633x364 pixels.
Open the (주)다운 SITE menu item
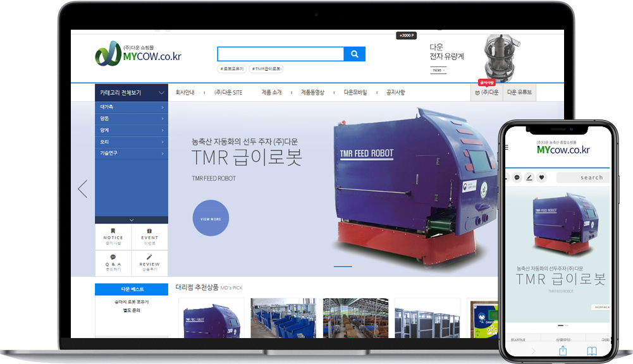click(x=228, y=92)
